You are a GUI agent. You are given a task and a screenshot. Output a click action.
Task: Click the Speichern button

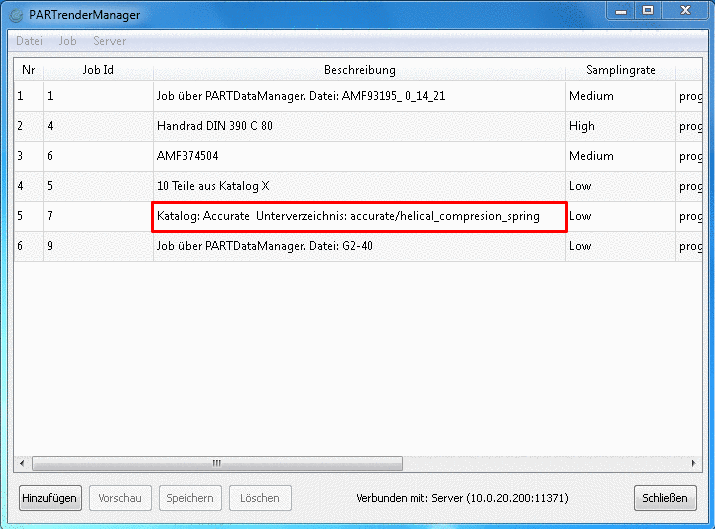point(190,498)
